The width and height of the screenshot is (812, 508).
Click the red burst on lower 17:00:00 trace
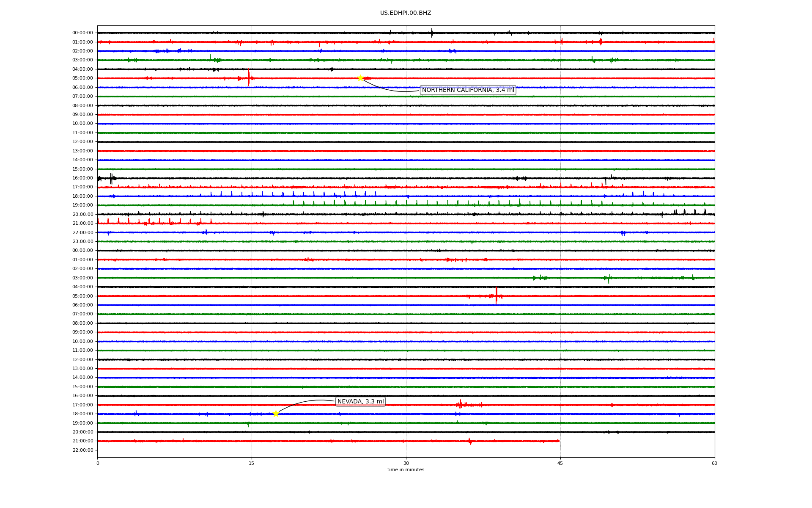click(461, 405)
